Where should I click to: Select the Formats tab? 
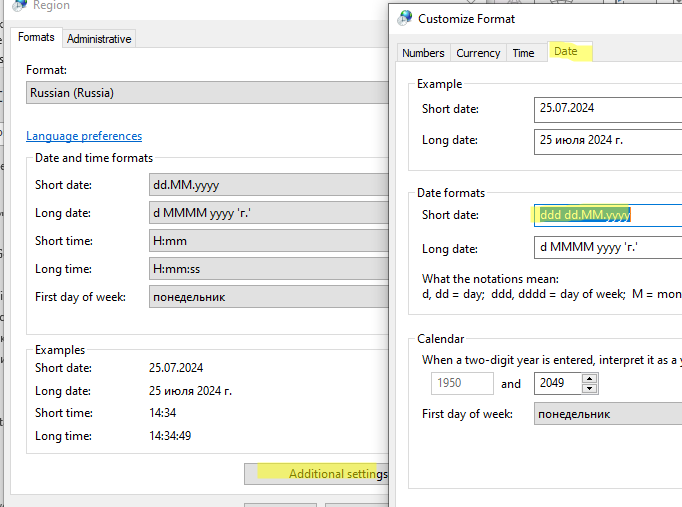[36, 37]
